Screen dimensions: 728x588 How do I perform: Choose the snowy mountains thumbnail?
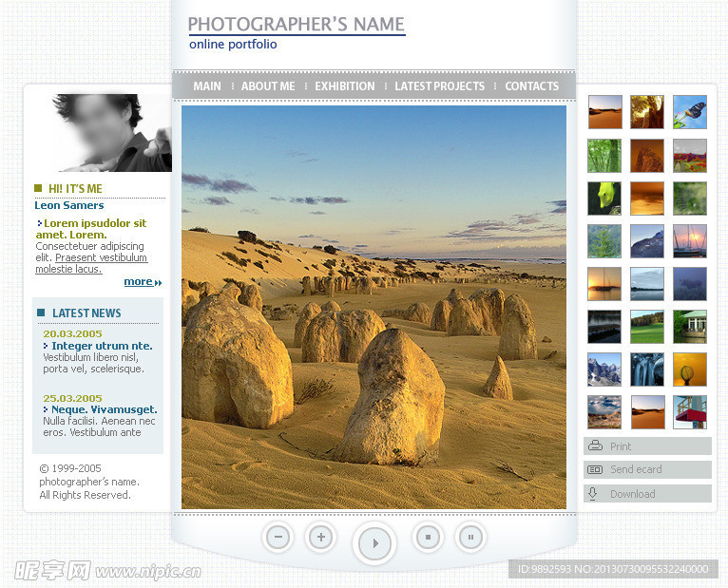pos(604,370)
